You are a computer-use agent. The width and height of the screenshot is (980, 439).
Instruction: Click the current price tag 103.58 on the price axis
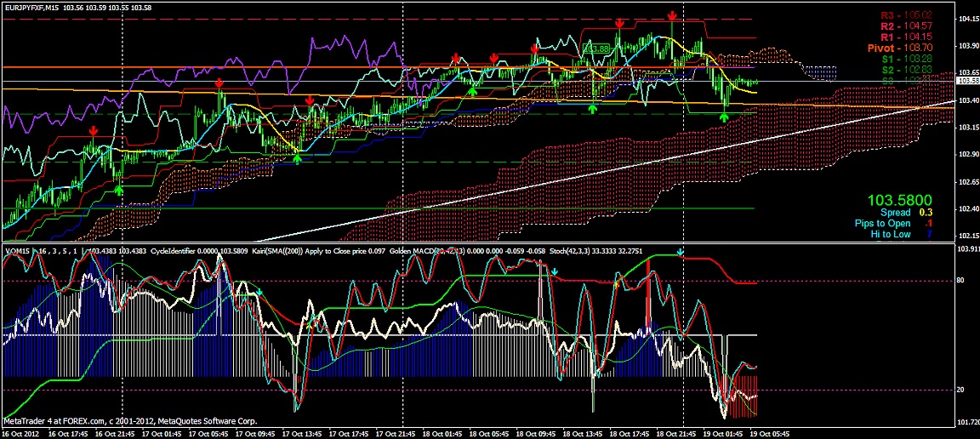(x=968, y=81)
